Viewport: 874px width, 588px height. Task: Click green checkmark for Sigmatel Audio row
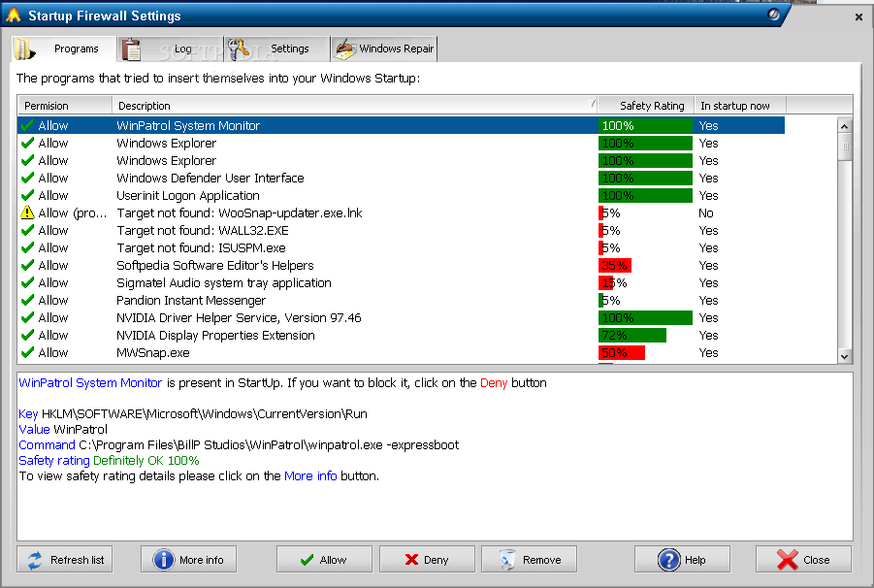(27, 282)
